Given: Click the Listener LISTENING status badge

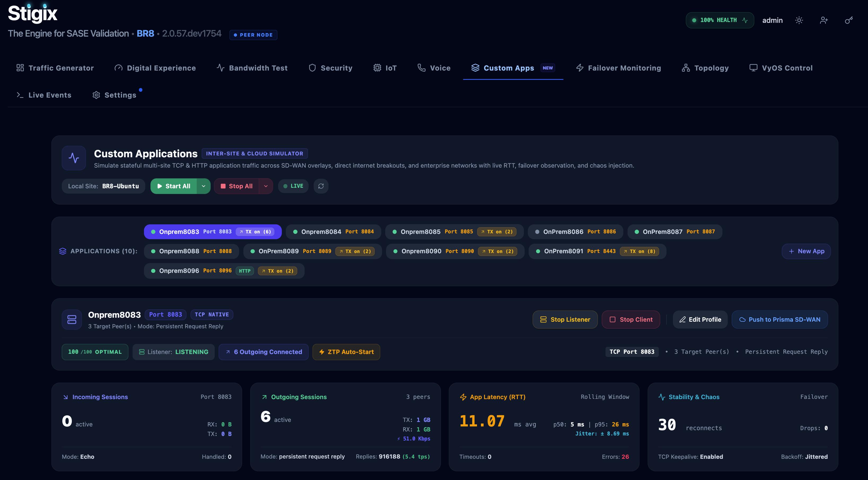Looking at the screenshot, I should click(174, 352).
